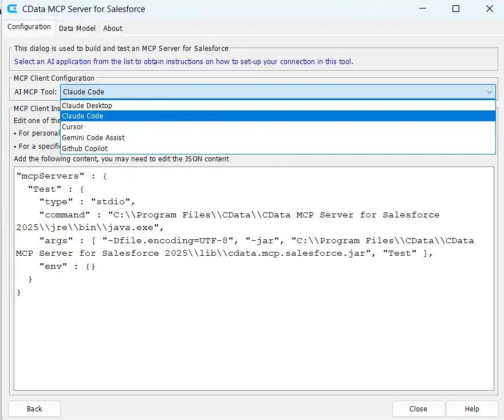Place cursor on the "env" JSON line
This screenshot has height=420, width=504.
click(x=67, y=266)
